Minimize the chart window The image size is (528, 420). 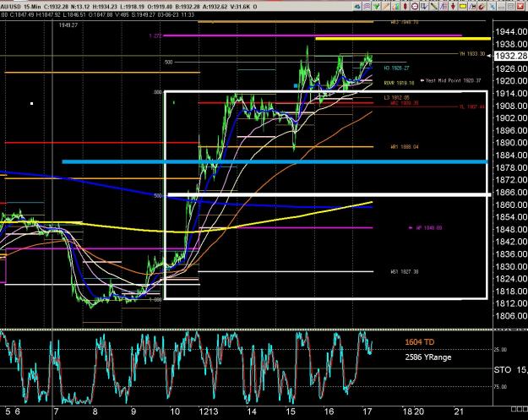502,7
